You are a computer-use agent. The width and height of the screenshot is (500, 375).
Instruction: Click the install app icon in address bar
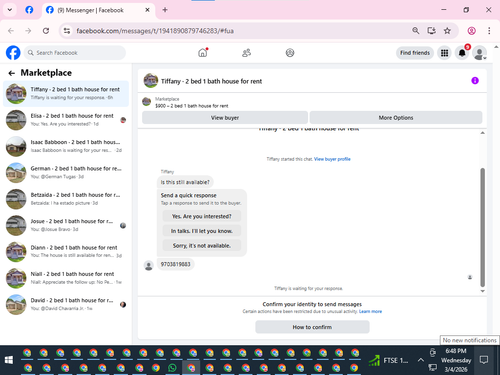(431, 31)
